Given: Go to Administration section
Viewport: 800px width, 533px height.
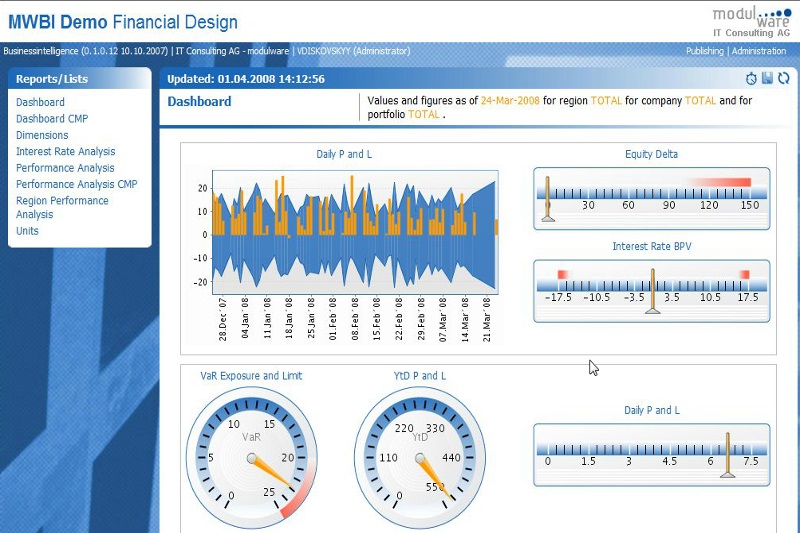Looking at the screenshot, I should pos(759,51).
